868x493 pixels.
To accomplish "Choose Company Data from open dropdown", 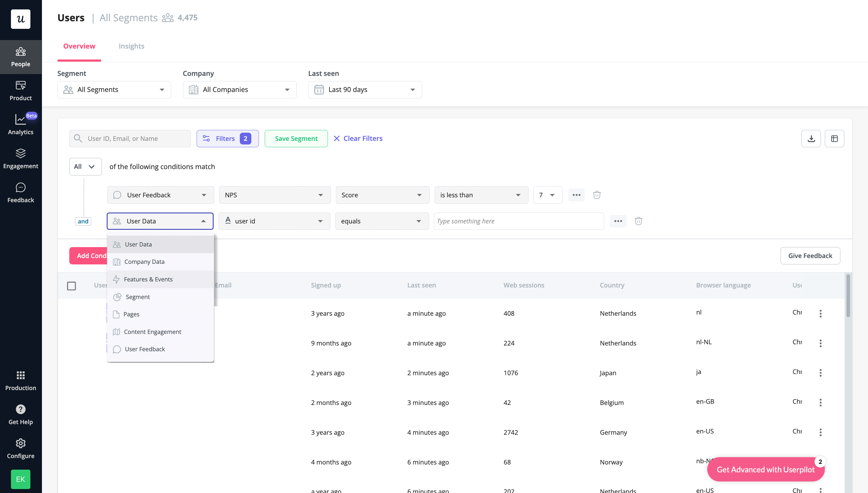I will tap(144, 261).
